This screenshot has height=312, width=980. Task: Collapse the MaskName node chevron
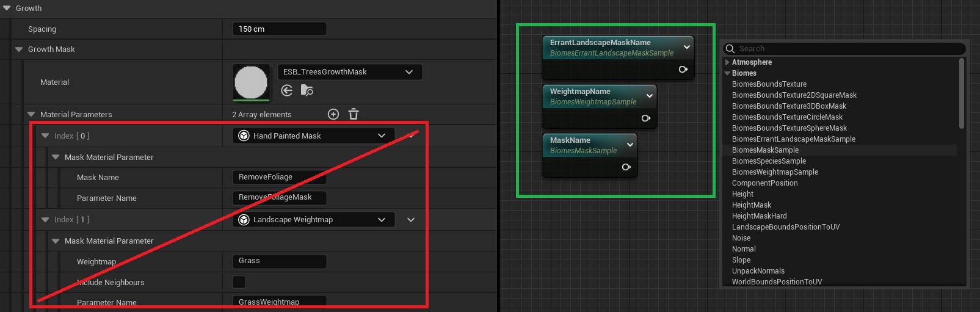(x=630, y=145)
